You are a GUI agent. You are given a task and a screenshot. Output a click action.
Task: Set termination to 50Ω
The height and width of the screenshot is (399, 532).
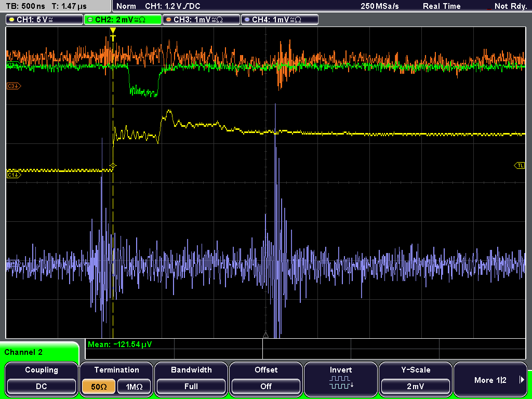coord(99,387)
